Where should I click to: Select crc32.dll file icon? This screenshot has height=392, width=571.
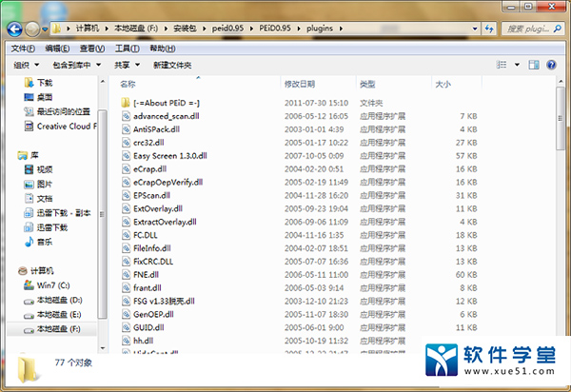tap(126, 143)
